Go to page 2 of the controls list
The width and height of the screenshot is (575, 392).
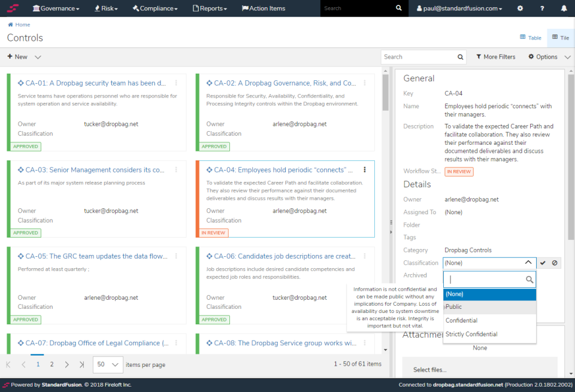click(52, 364)
